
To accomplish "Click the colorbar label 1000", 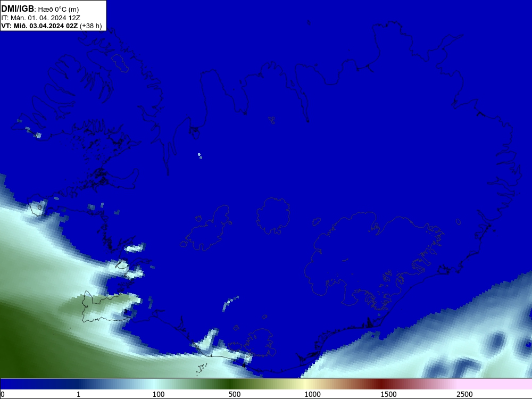I will click(312, 394).
